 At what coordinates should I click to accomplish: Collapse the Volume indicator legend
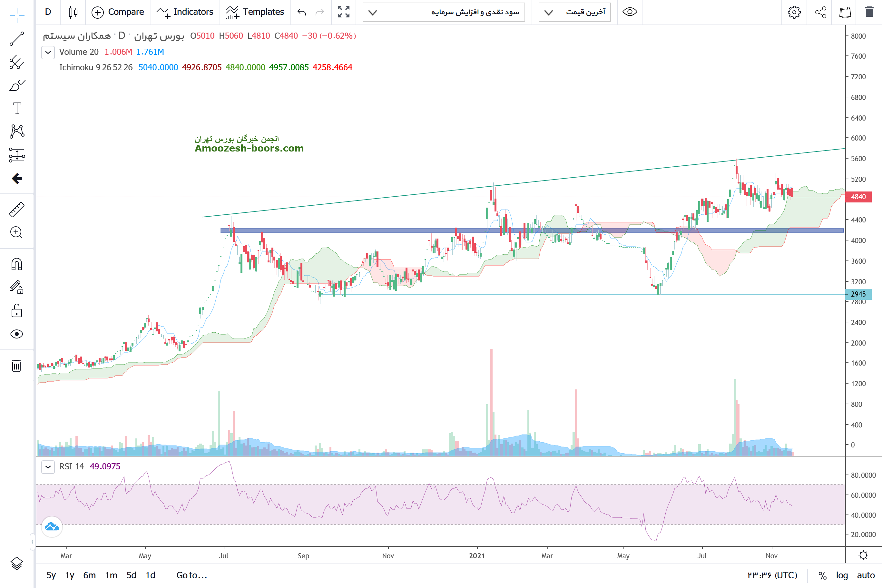coord(48,52)
